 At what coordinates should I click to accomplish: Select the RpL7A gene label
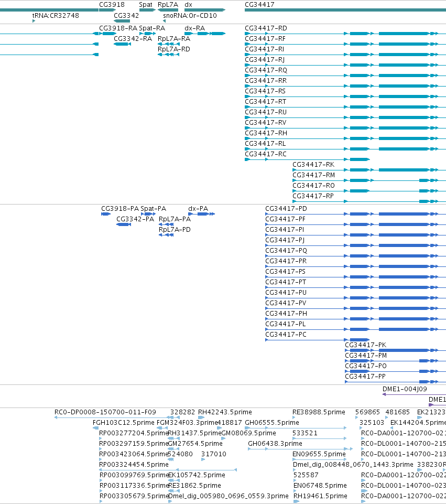pyautogui.click(x=168, y=5)
